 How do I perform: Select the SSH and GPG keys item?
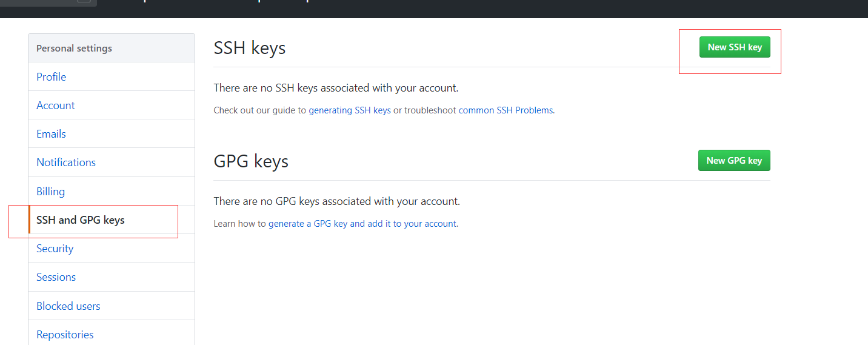[81, 220]
